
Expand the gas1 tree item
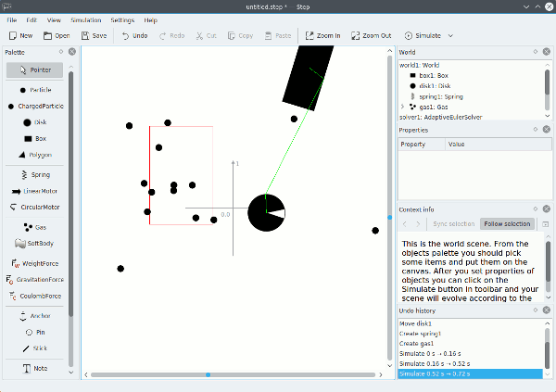[x=401, y=107]
